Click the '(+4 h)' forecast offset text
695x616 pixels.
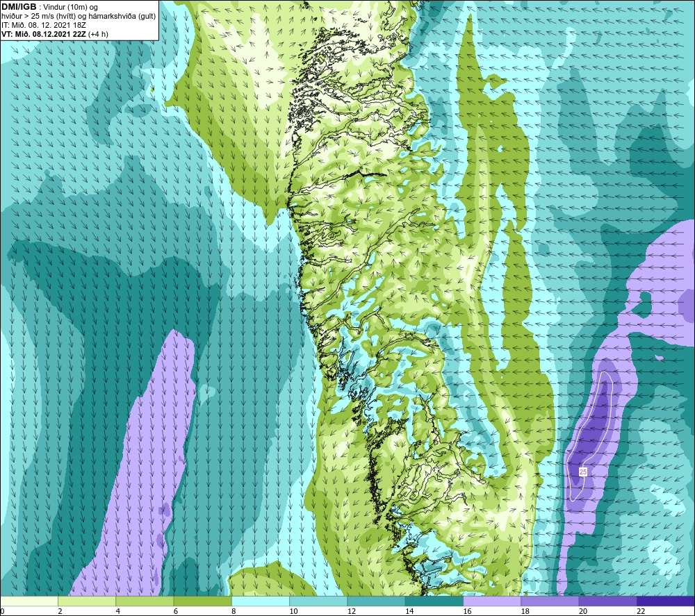[99, 34]
